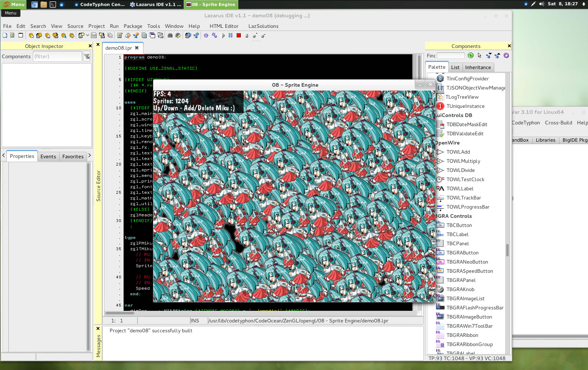Click the green Run arrow icon
Viewport: 588px width, 370px height.
[x=223, y=35]
